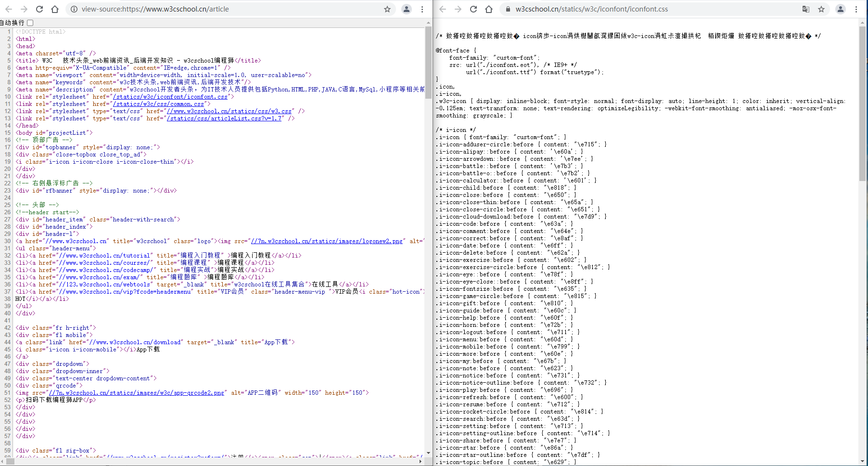Open the common.css stylesheet link
868x466 pixels.
click(158, 104)
